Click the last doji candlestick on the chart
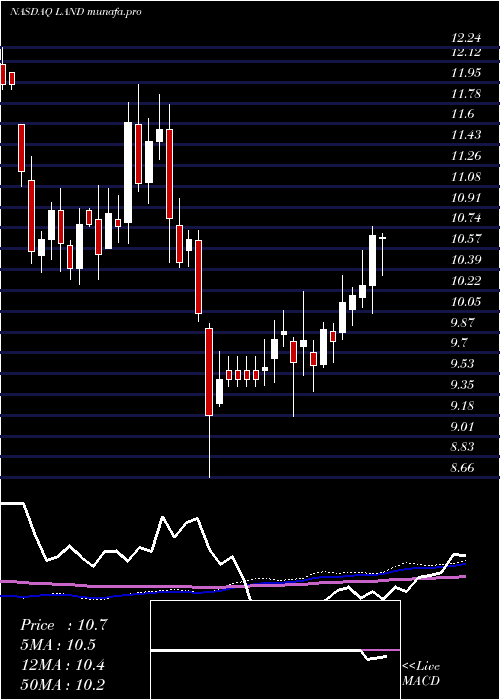The width and height of the screenshot is (500, 700). (383, 254)
